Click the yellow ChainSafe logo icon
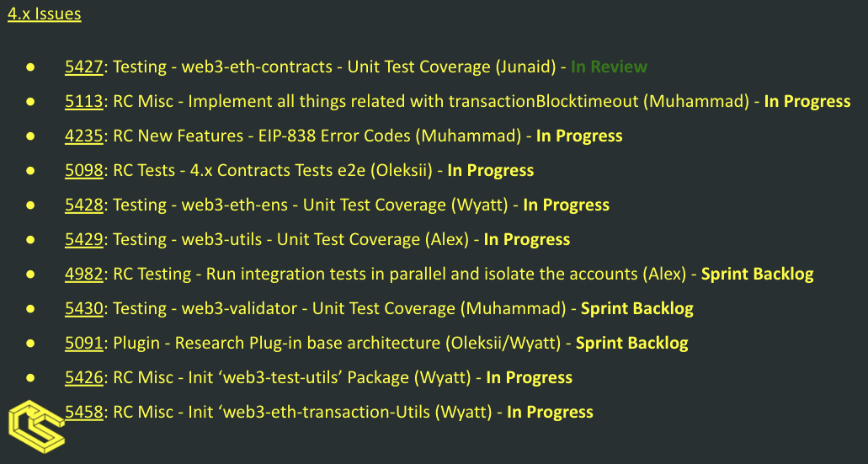The width and height of the screenshot is (868, 464). tap(36, 427)
